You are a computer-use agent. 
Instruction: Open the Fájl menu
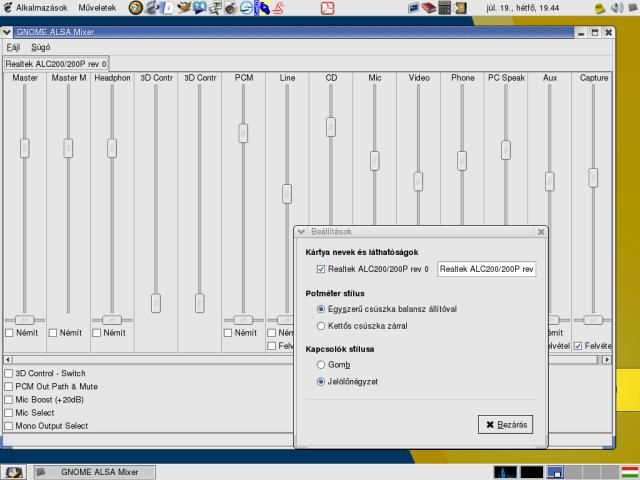13,47
